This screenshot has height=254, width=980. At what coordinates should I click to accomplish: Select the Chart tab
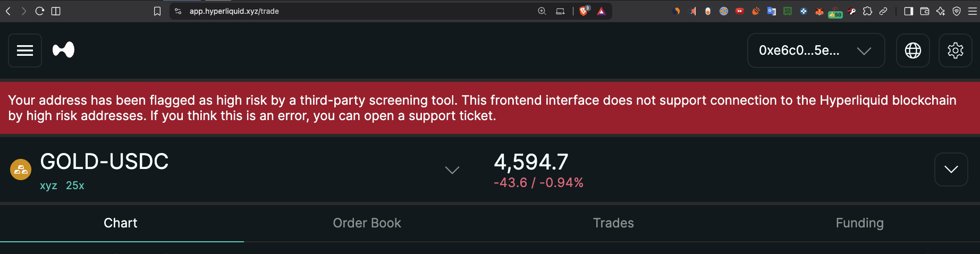click(x=121, y=223)
